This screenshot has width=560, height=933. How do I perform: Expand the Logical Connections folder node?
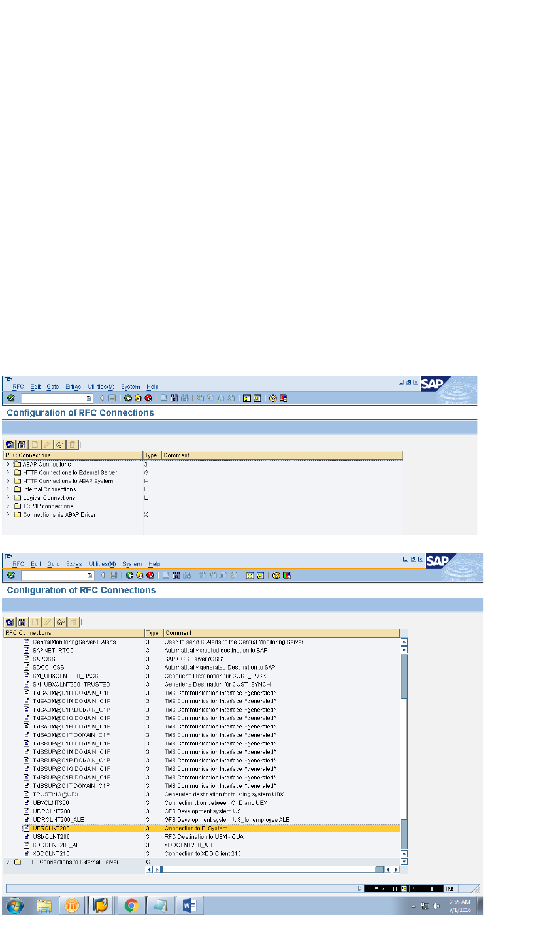8,498
